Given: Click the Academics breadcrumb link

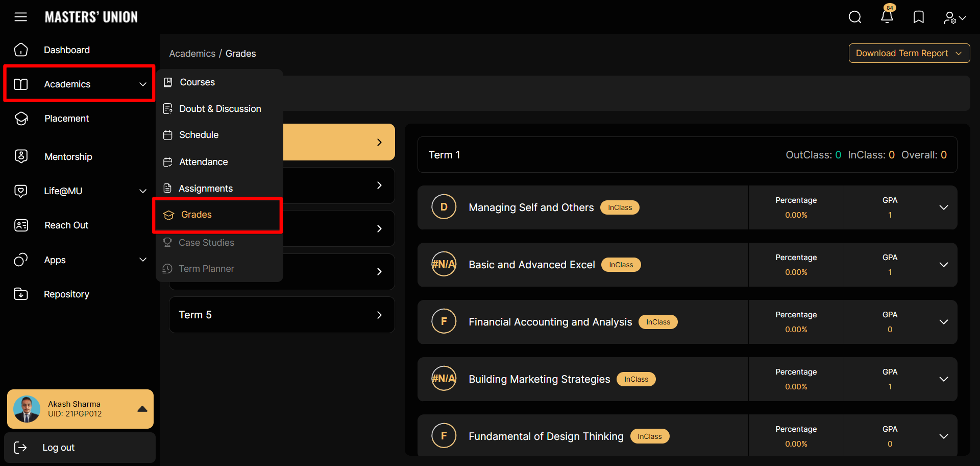Looking at the screenshot, I should 192,54.
